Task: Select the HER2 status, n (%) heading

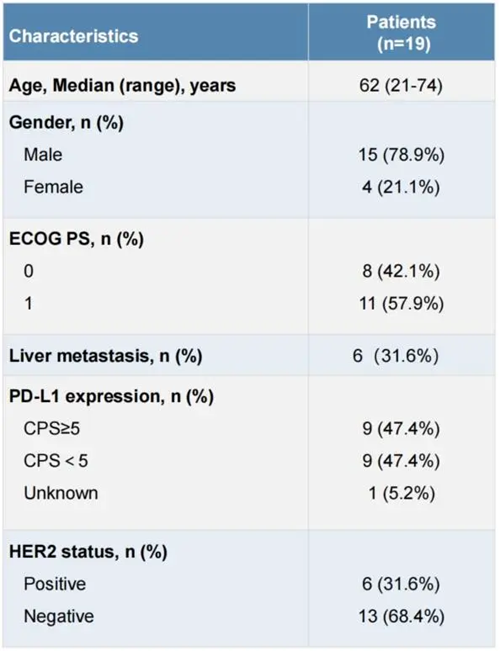Action: pyautogui.click(x=88, y=552)
